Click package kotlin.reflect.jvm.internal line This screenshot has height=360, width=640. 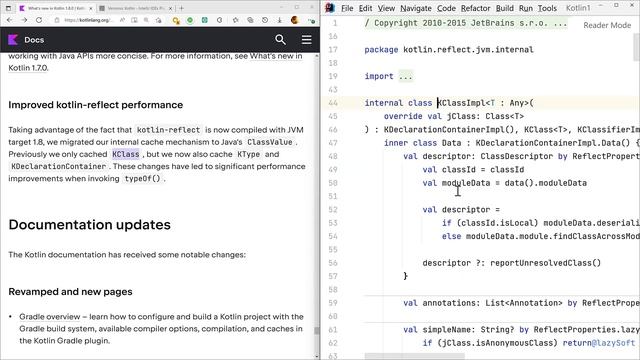[449, 50]
